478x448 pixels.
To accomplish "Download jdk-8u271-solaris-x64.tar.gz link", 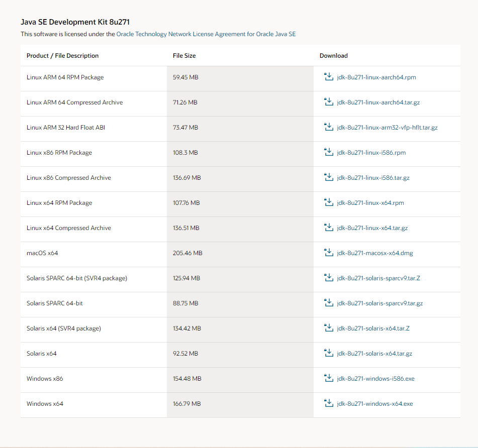I will tap(374, 354).
